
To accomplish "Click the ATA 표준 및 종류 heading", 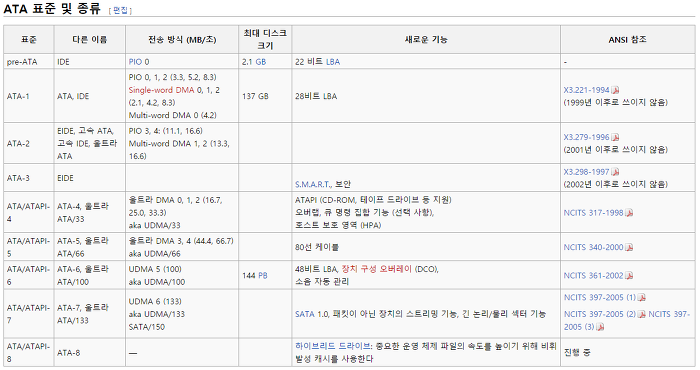I will [52, 8].
